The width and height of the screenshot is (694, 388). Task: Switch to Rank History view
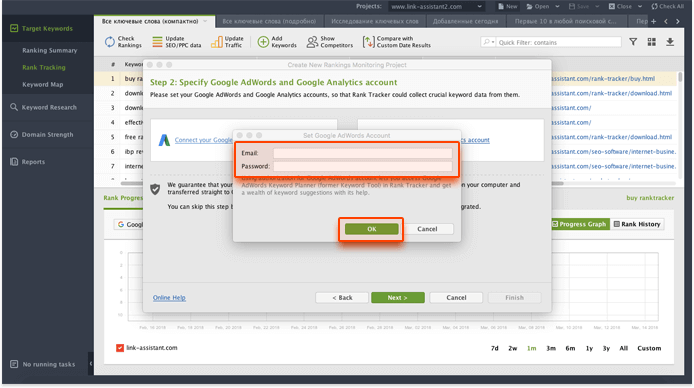pos(637,224)
